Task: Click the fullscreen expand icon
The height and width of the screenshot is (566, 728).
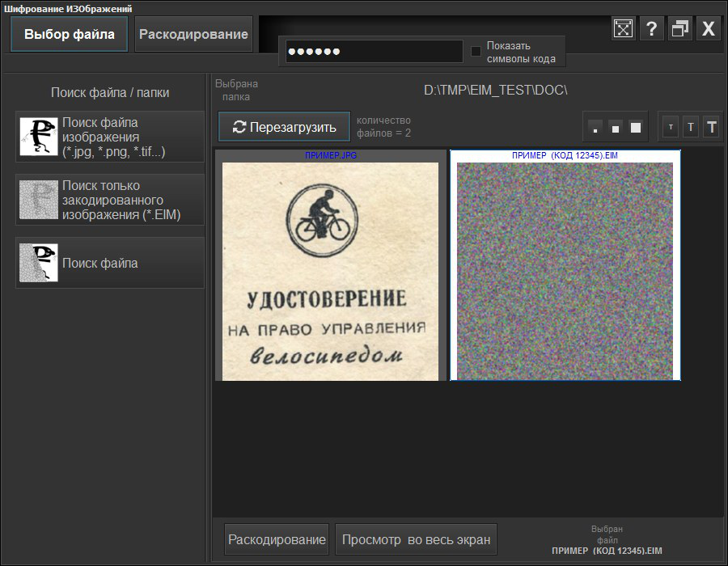Action: click(622, 29)
